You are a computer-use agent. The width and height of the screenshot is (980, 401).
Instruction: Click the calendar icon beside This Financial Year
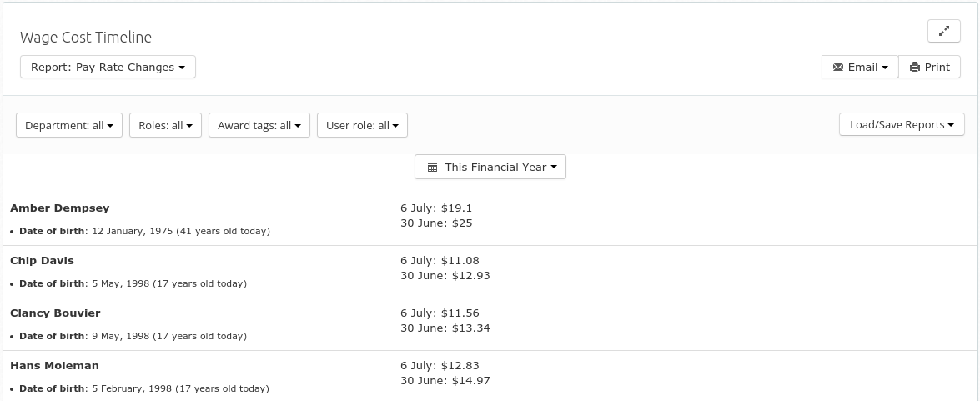click(433, 167)
